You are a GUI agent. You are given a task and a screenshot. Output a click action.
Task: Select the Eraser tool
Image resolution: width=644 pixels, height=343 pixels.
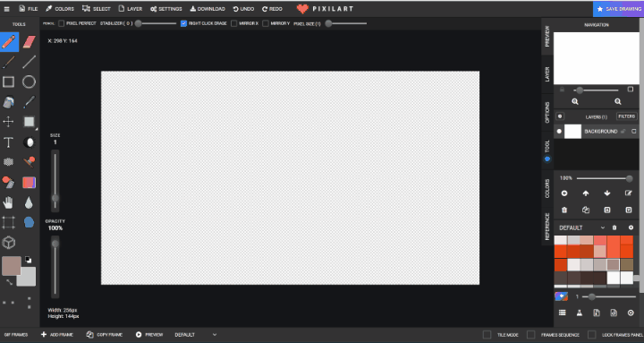click(x=30, y=42)
